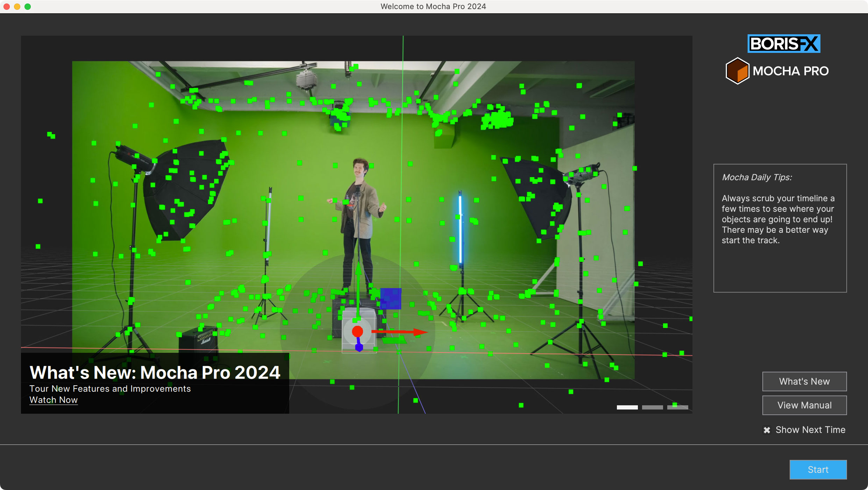Screen dimensions: 868x490
Task: Select the second slide indicator
Action: pyautogui.click(x=652, y=407)
